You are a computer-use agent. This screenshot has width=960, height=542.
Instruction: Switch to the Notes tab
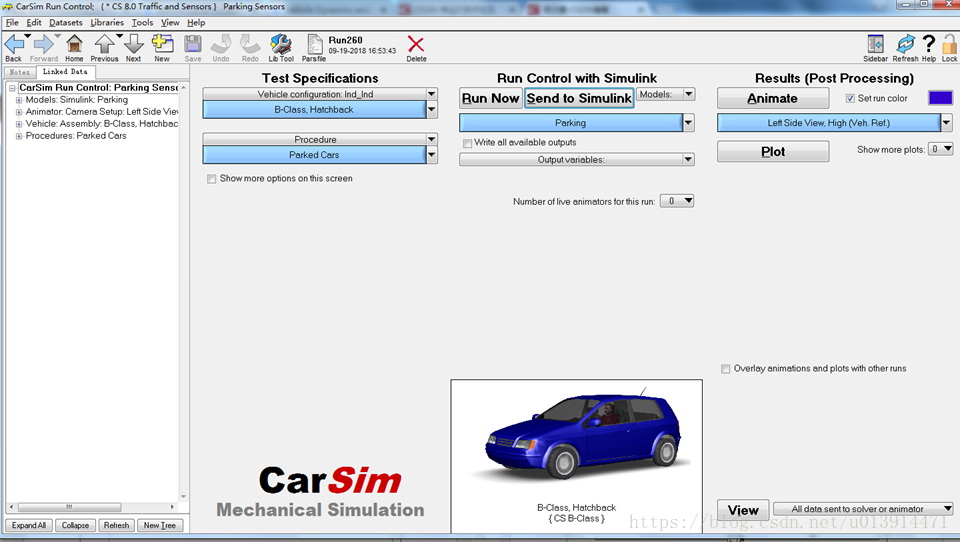(x=20, y=72)
